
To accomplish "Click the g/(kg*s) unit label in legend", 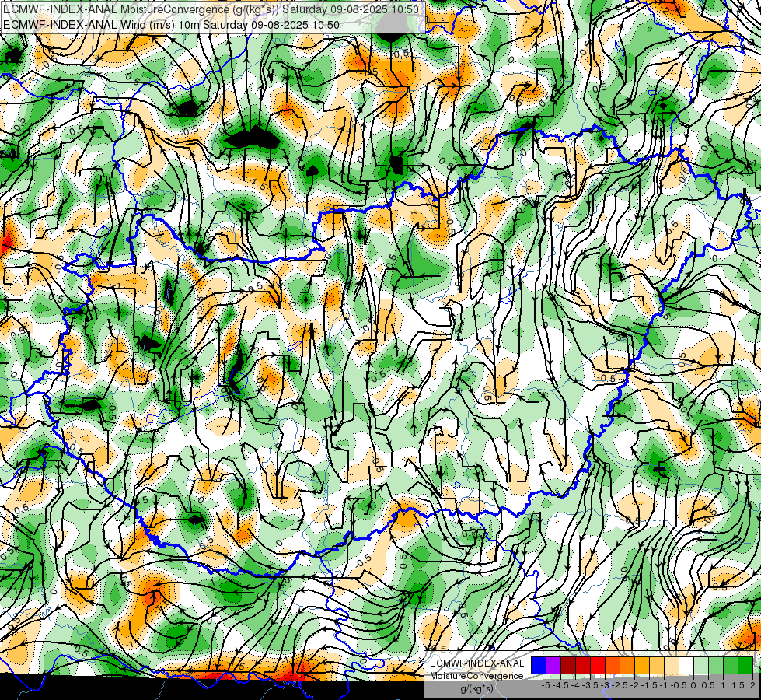I will (x=476, y=688).
